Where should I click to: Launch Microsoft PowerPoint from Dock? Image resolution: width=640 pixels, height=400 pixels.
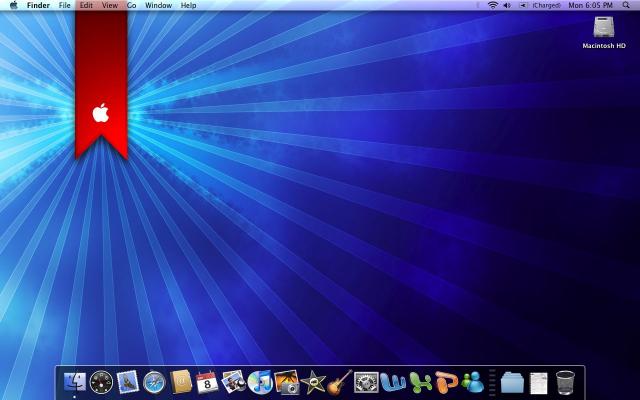point(447,382)
